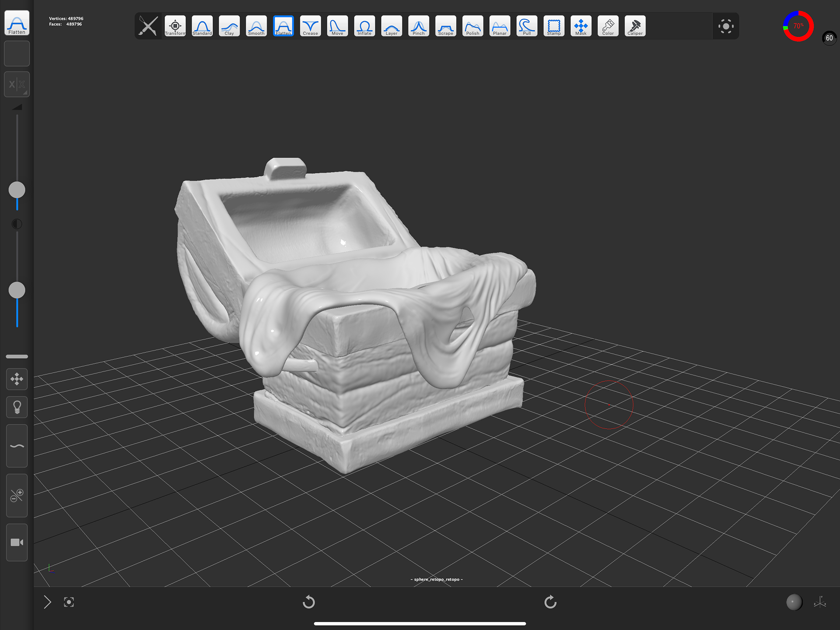This screenshot has width=840, height=630.
Task: Open the current Flatten brush settings
Action: click(17, 23)
